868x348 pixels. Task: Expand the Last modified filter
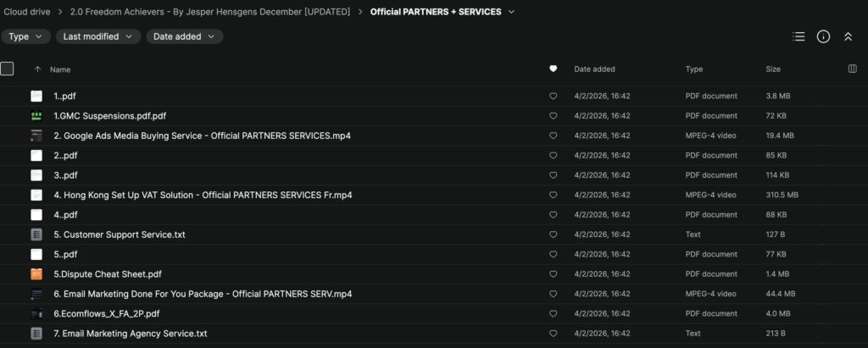click(x=98, y=36)
